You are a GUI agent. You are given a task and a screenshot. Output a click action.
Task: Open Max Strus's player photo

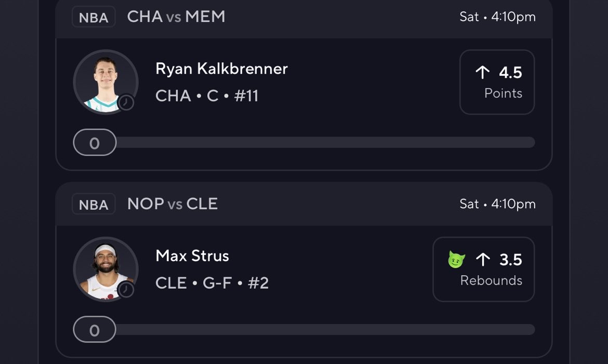(106, 269)
